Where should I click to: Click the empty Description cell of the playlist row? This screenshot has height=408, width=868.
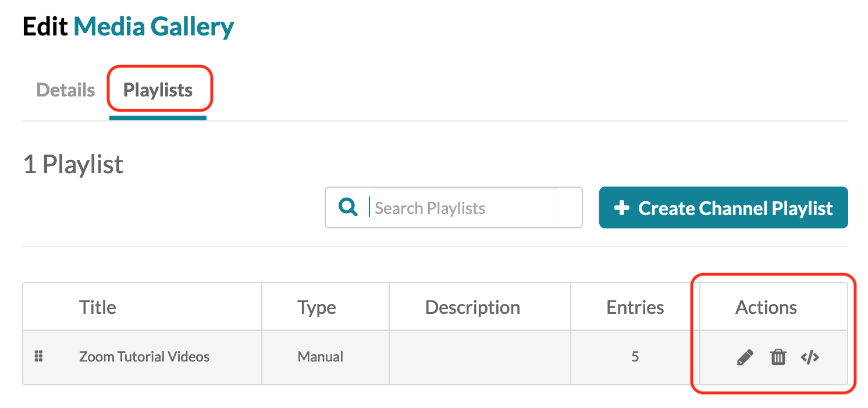479,357
